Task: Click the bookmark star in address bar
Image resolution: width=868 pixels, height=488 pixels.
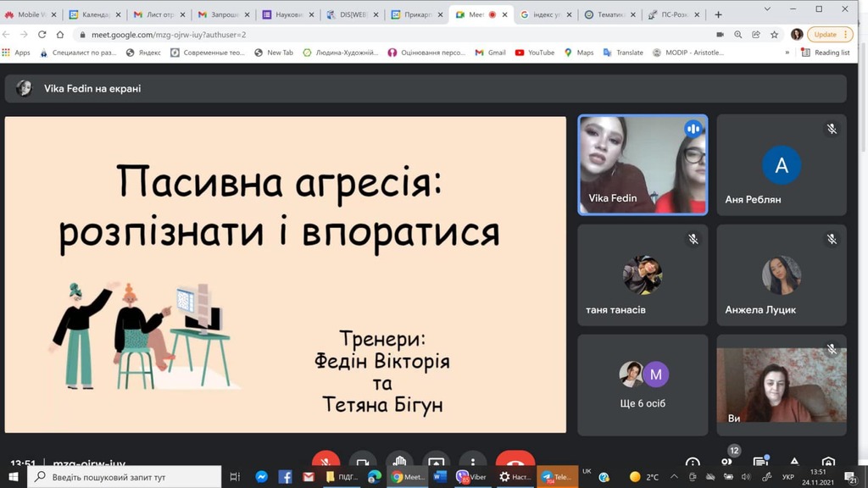Action: coord(774,35)
